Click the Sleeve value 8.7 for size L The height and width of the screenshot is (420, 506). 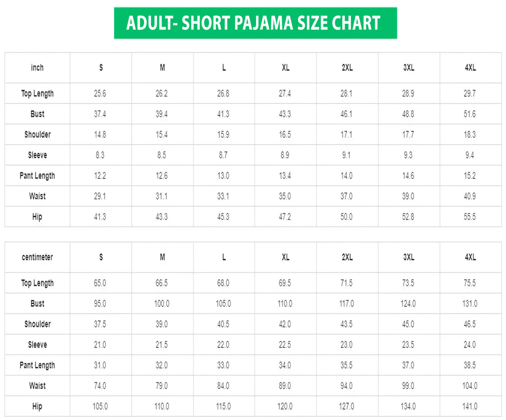tap(223, 155)
